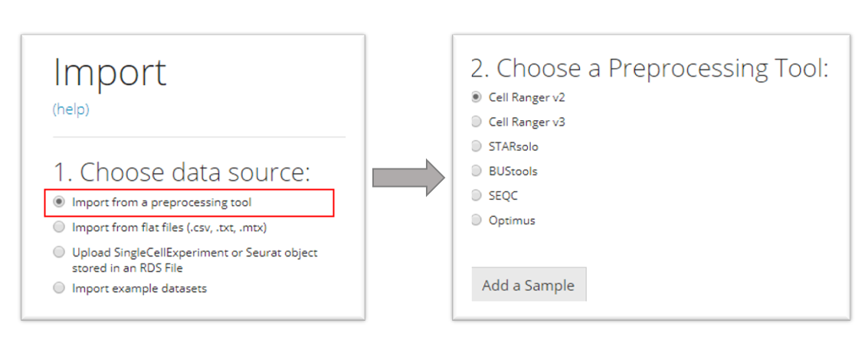Open the (help) link under Import

(70, 110)
